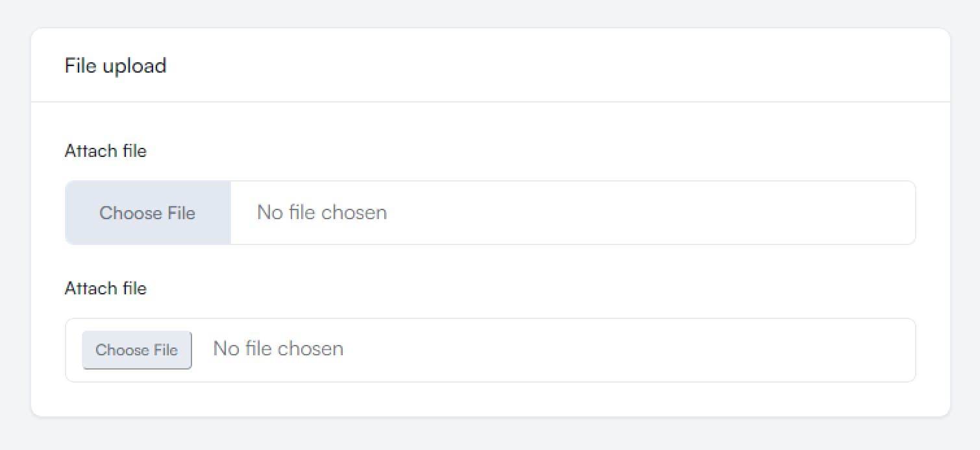Click the second 'Attach file' label
980x450 pixels.
[106, 288]
